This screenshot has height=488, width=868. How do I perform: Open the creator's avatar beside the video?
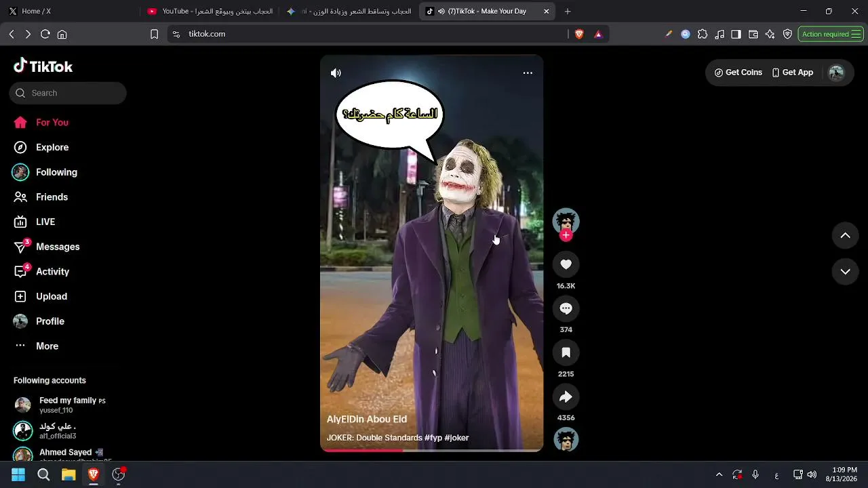coord(566,221)
